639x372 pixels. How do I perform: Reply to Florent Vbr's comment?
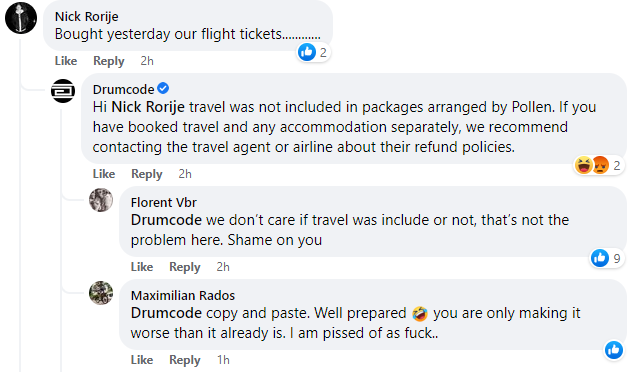coord(185,267)
